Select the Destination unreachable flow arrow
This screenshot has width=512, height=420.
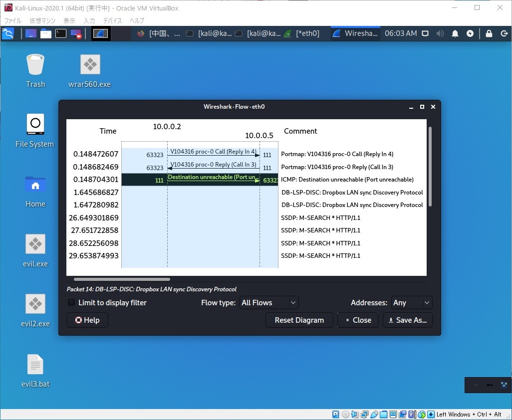coord(214,180)
